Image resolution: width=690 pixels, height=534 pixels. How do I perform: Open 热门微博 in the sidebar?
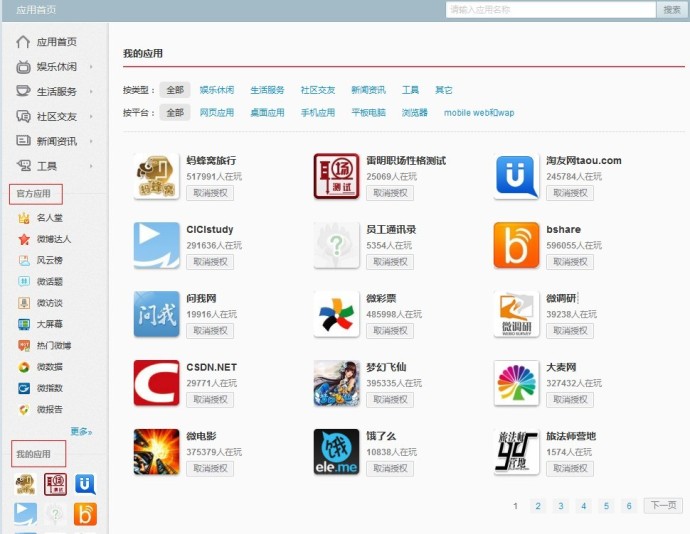click(x=44, y=346)
